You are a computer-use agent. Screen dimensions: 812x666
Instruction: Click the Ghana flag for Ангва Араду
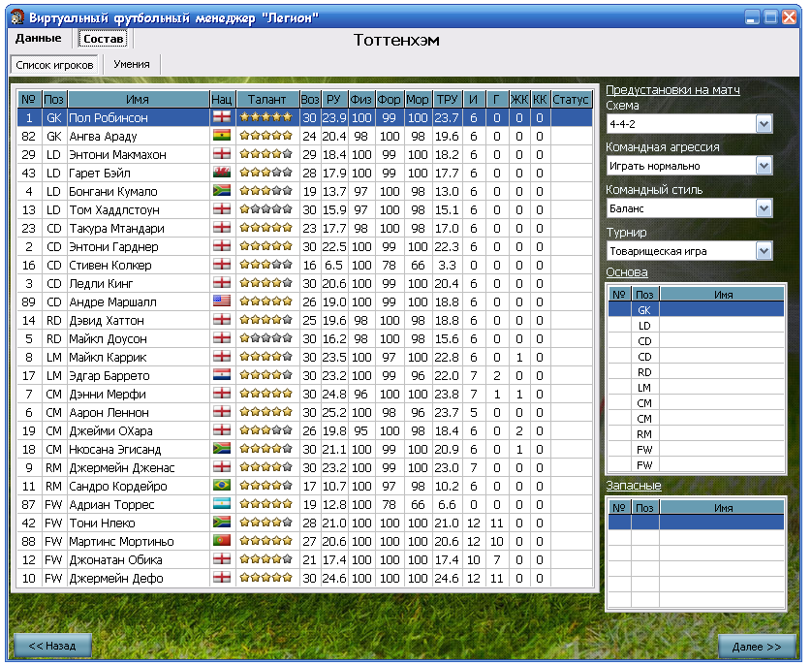(222, 136)
